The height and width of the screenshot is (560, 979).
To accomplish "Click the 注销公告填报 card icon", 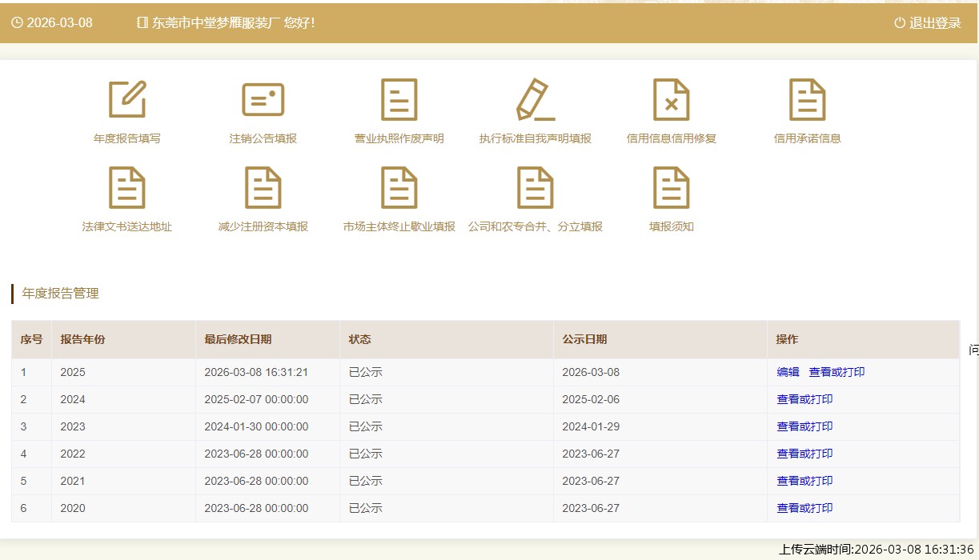I will pyautogui.click(x=263, y=100).
